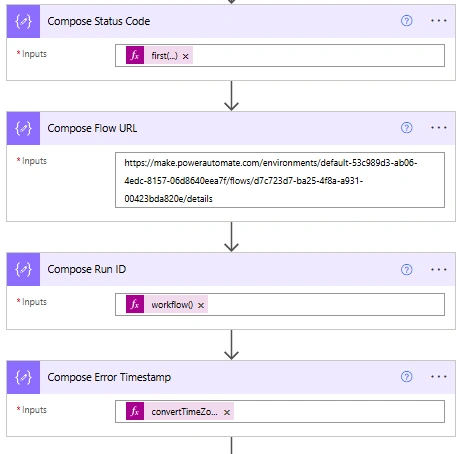Open the Compose Error Timestamp ellipsis menu
The width and height of the screenshot is (465, 454).
438,377
